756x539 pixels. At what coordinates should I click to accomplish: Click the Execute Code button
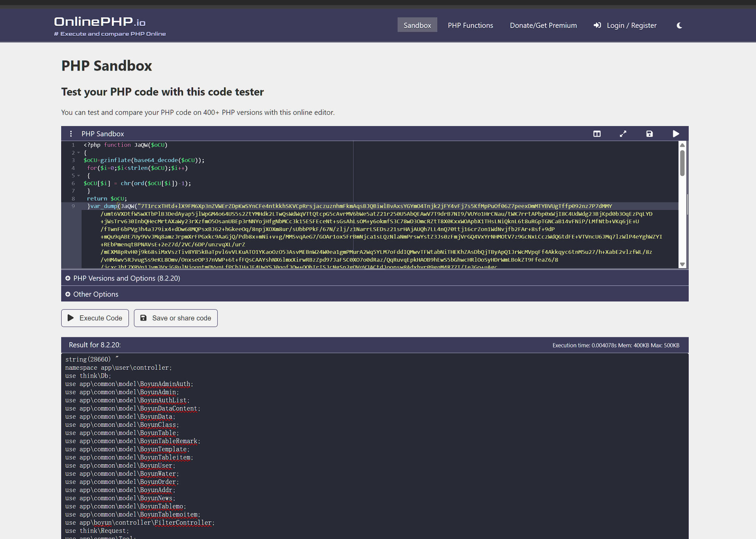tap(95, 318)
